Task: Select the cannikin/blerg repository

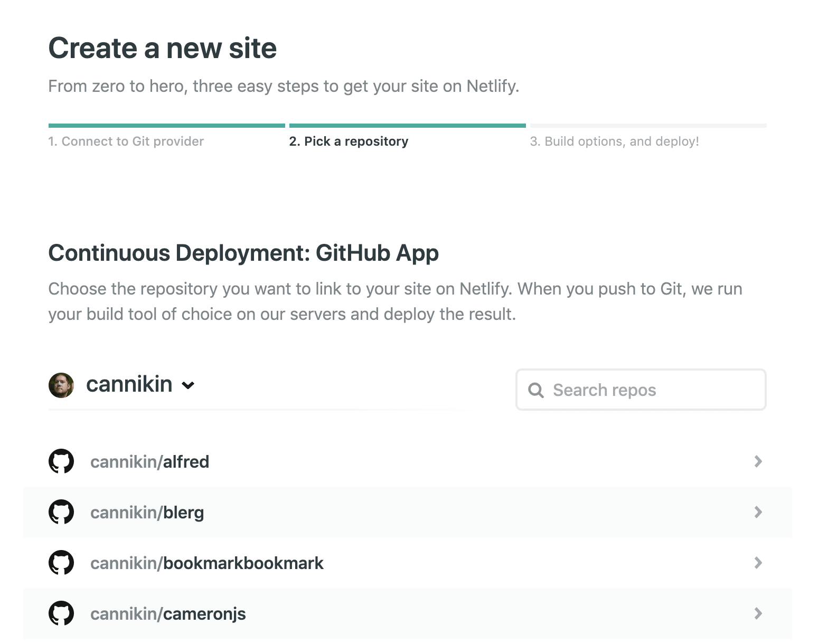Action: [408, 512]
